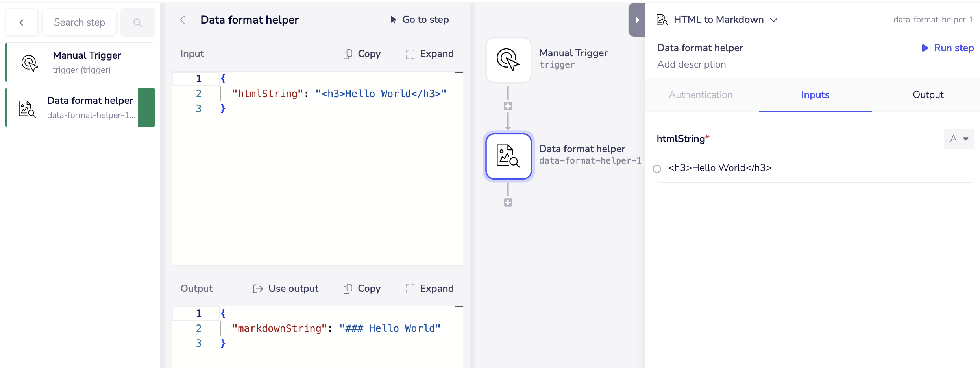Image resolution: width=980 pixels, height=368 pixels.
Task: Add step between trigger and data helper
Action: pos(508,107)
